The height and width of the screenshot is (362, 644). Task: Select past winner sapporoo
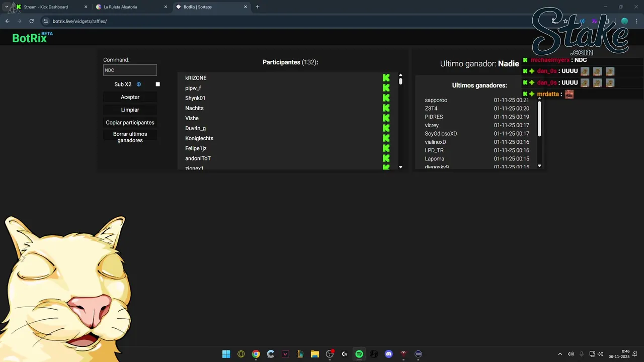point(436,100)
